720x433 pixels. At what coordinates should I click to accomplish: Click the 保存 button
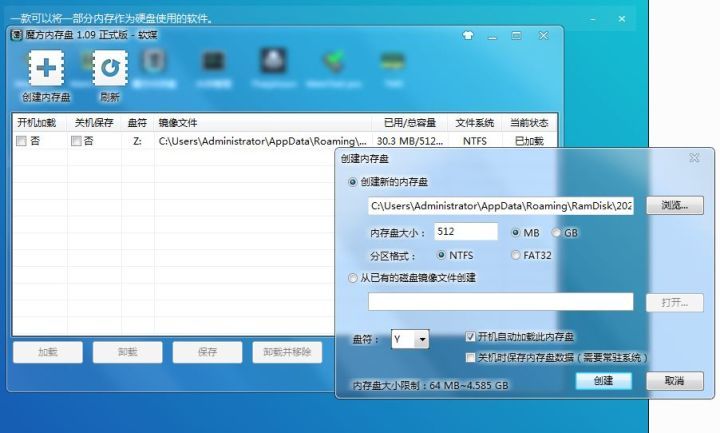coord(207,352)
